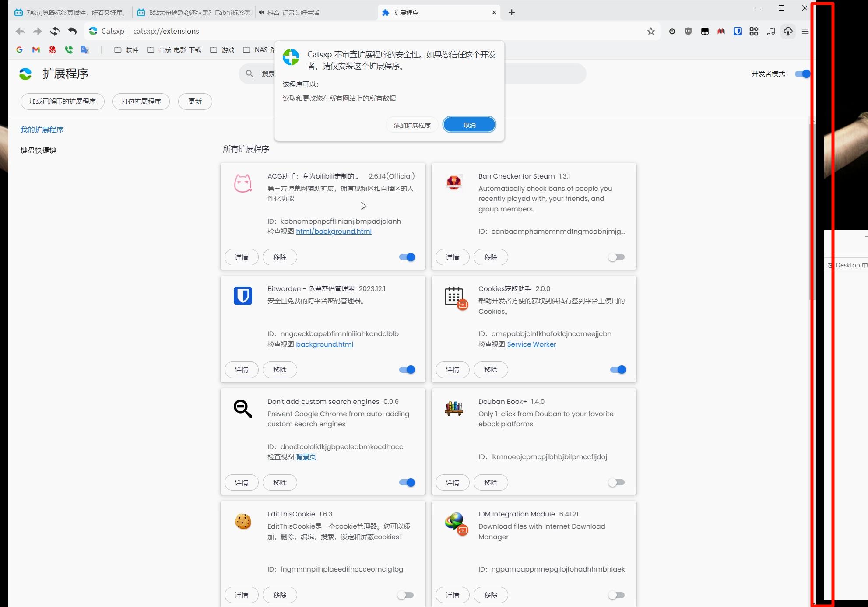Viewport: 868px width, 607px height.
Task: Enable the Douban Book+ toggle
Action: [616, 482]
